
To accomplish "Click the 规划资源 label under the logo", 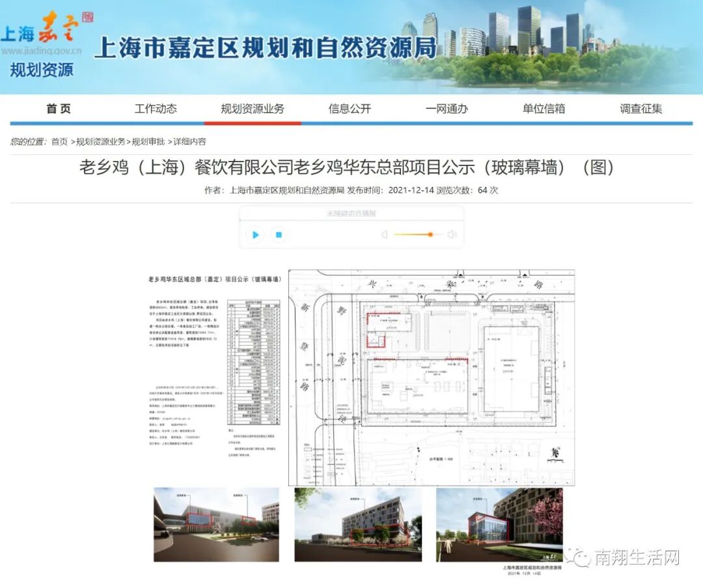I will coord(41,70).
